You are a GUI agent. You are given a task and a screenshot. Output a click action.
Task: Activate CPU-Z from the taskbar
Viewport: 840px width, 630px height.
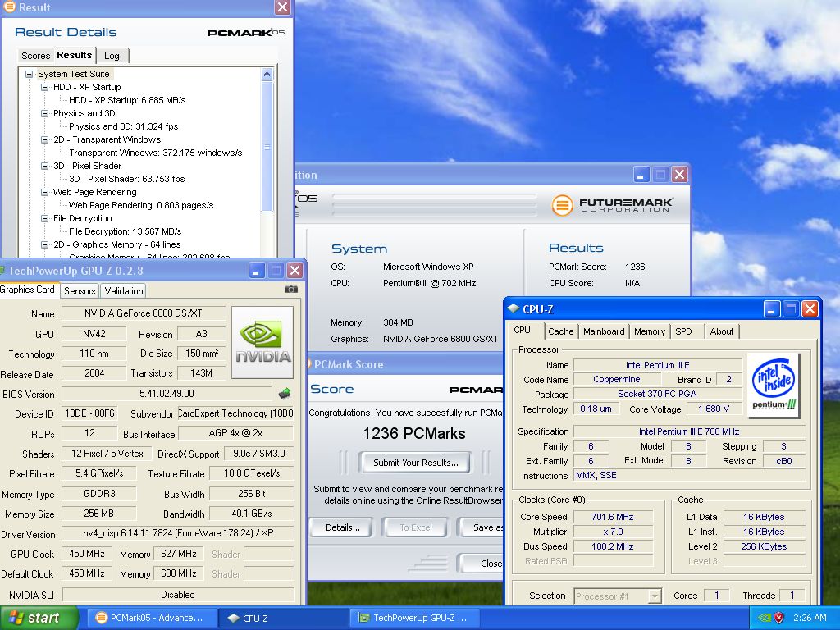point(284,618)
